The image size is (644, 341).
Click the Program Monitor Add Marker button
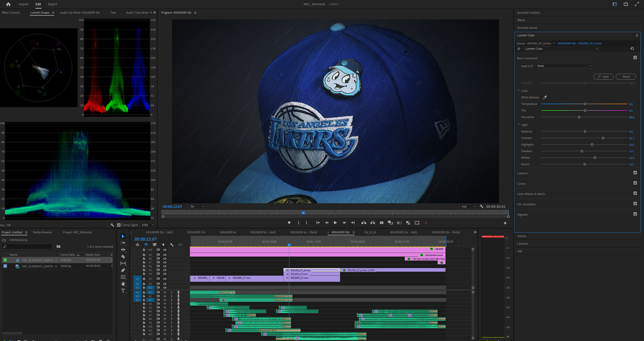[x=289, y=223]
